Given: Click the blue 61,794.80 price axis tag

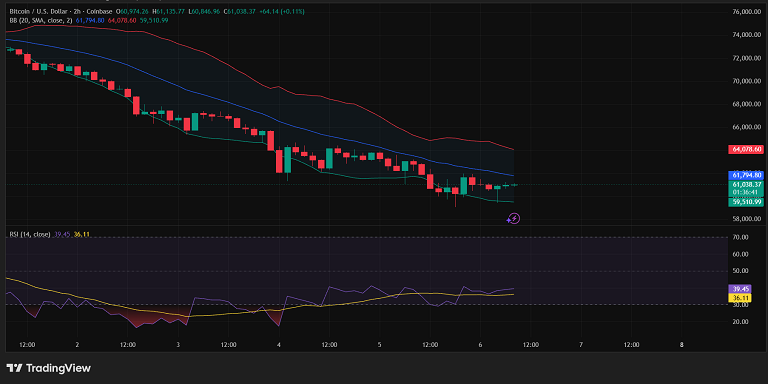Looking at the screenshot, I should (746, 175).
